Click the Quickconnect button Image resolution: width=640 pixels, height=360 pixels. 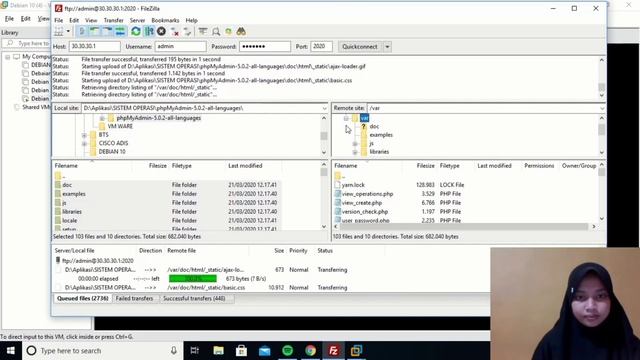360,47
